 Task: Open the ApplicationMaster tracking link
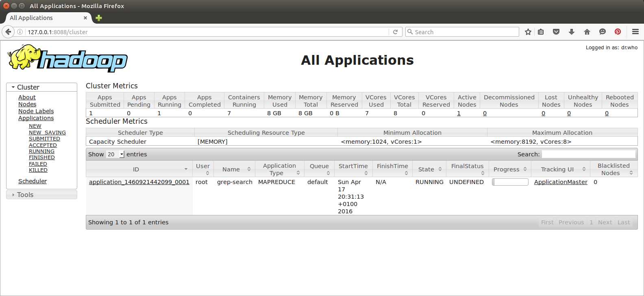[561, 182]
